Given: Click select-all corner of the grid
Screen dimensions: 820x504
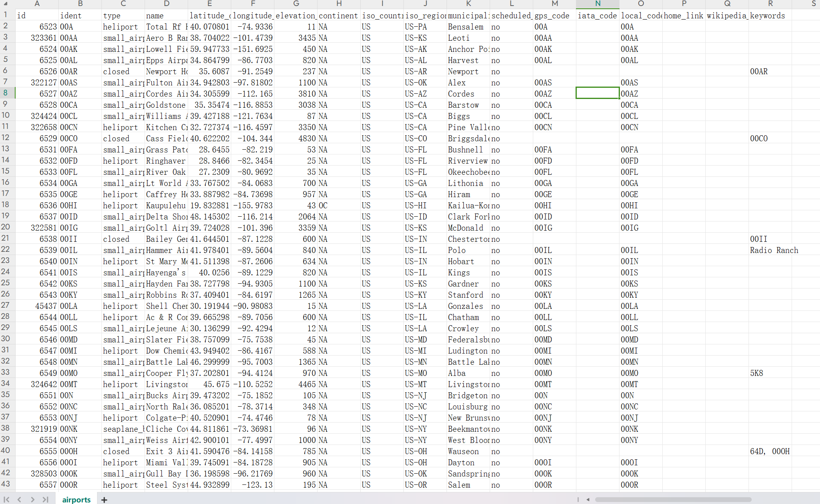Looking at the screenshot, I should point(7,4).
